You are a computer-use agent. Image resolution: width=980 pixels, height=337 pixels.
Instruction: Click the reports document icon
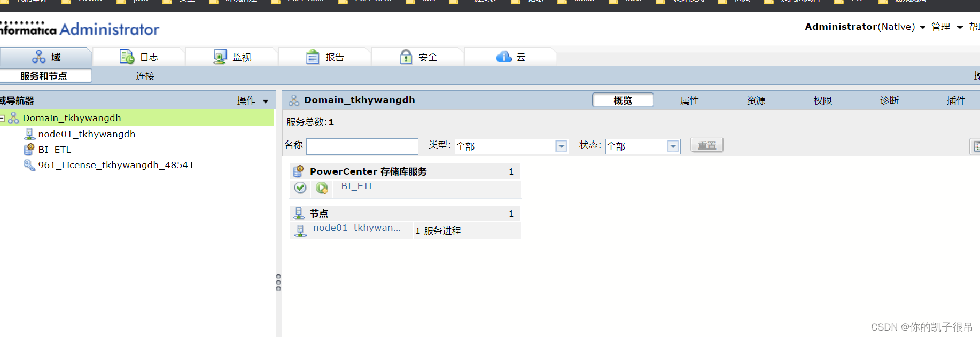point(313,57)
